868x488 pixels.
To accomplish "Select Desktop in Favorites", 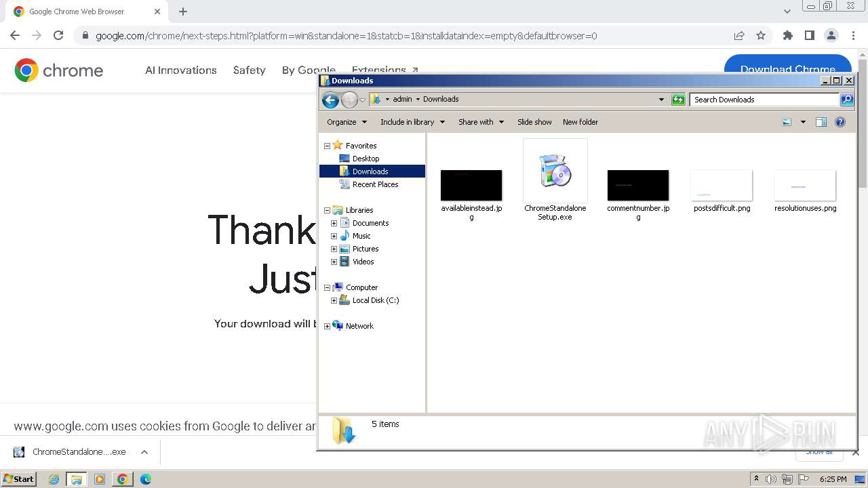I will 366,159.
